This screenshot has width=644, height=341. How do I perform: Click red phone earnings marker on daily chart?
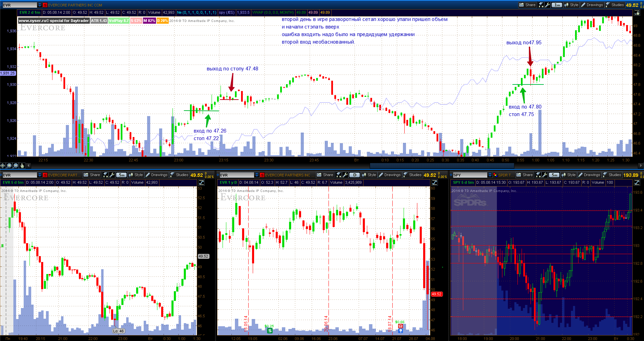coord(400,326)
